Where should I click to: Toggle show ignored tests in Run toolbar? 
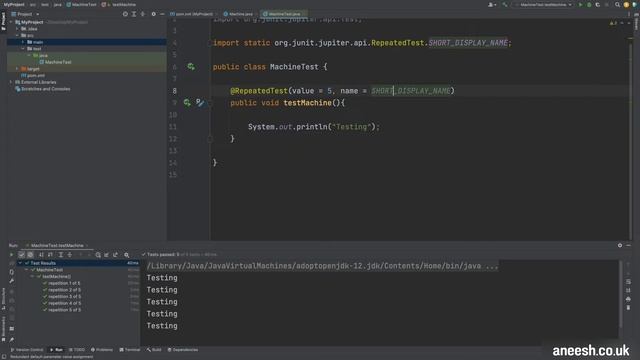[x=30, y=255]
